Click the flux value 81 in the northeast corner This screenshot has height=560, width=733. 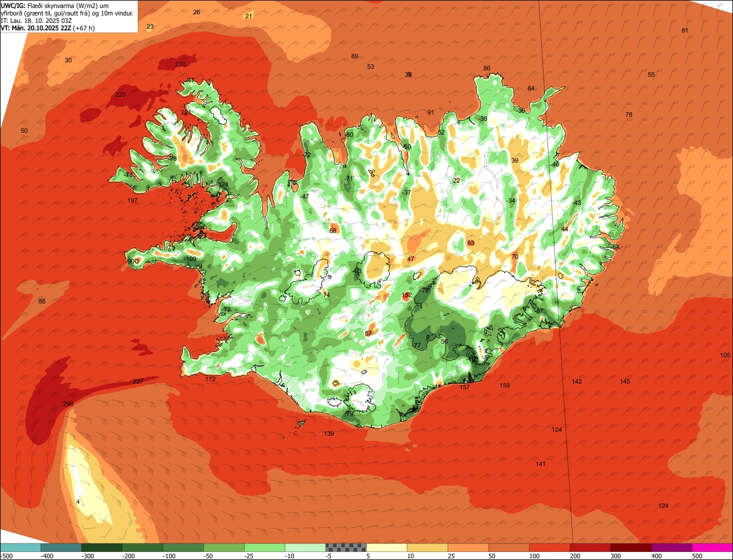[x=685, y=30]
